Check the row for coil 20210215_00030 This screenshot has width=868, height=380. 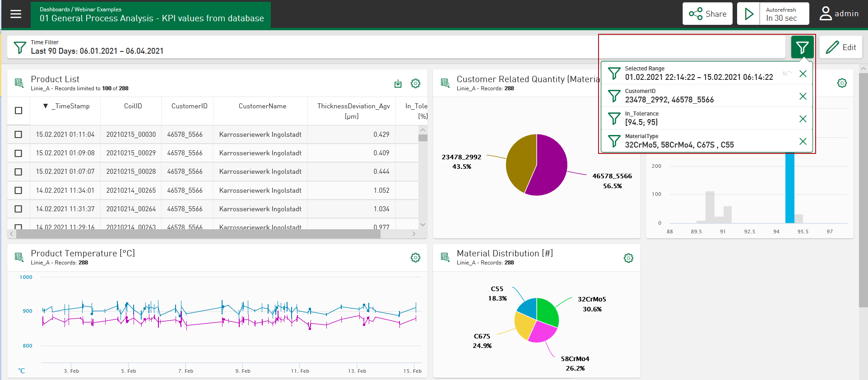19,134
